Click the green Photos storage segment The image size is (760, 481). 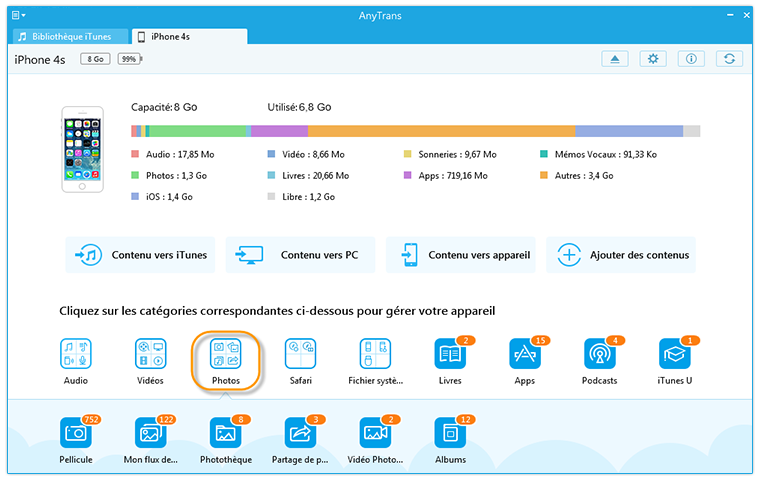click(x=197, y=131)
